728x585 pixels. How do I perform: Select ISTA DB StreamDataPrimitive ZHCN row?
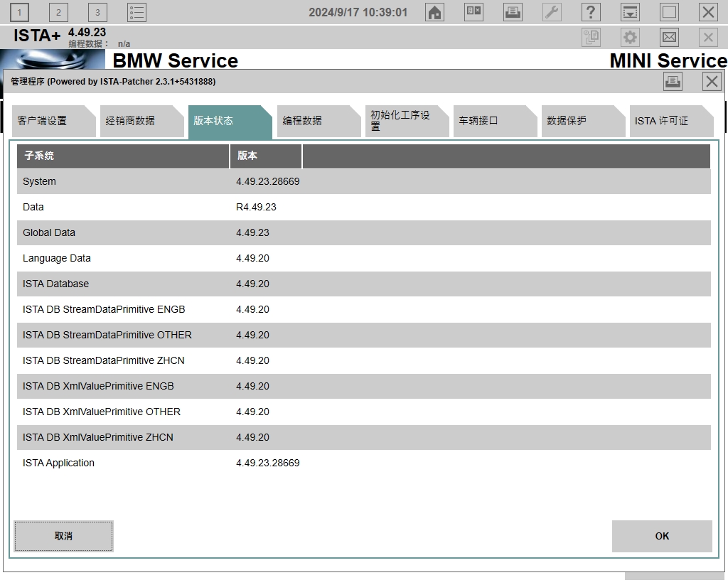coord(364,360)
